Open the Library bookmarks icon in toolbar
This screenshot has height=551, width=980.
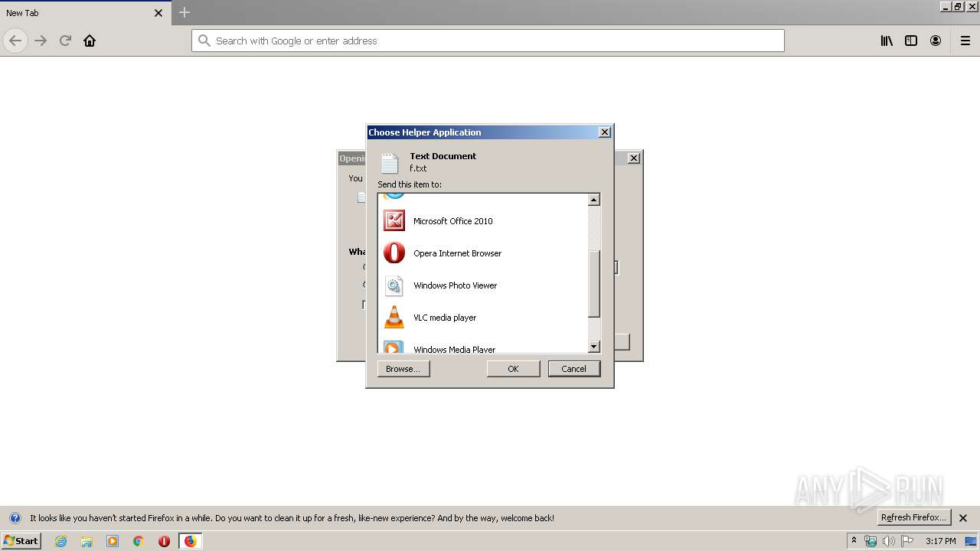tap(887, 41)
